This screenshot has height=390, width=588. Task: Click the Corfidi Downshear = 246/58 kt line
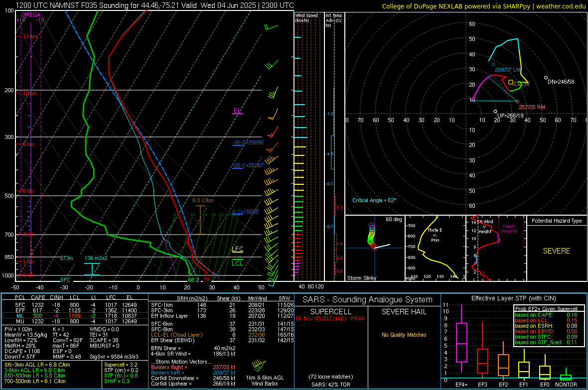[x=193, y=379]
